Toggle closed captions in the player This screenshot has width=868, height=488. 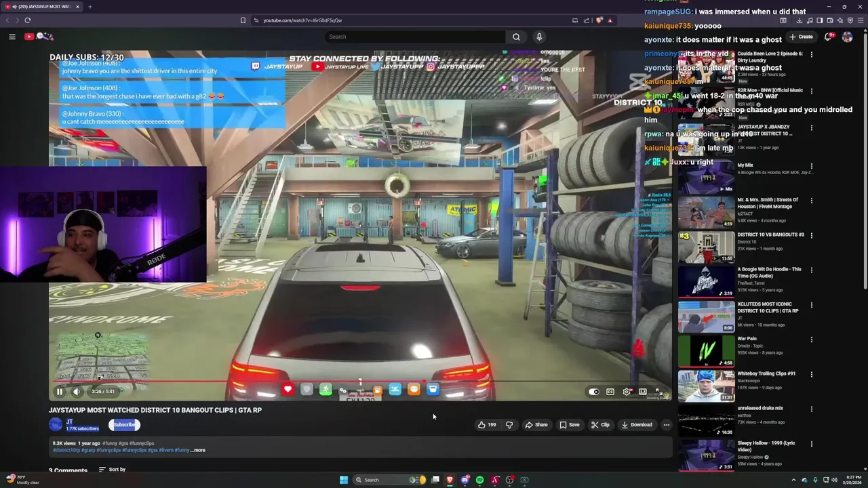610,391
